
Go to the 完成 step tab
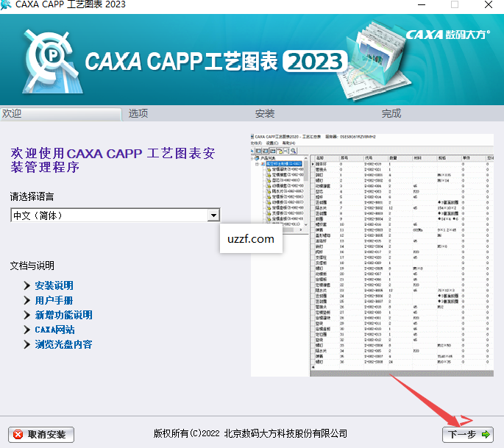[x=391, y=113]
